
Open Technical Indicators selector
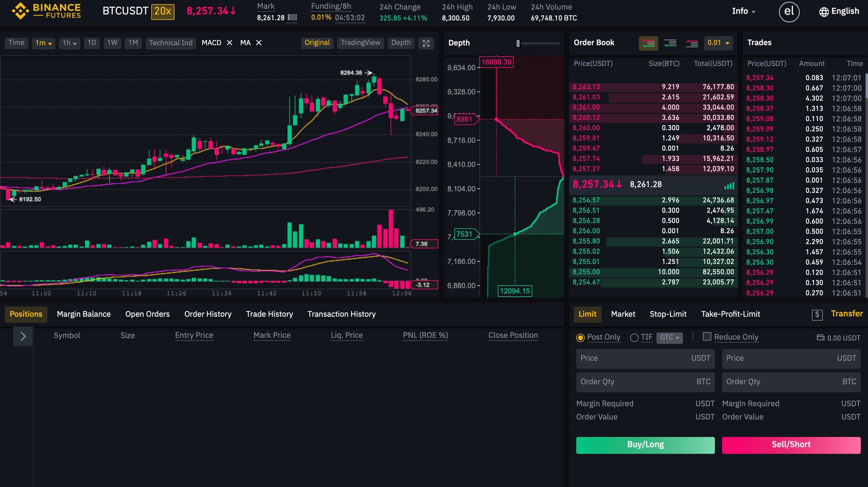[x=171, y=43]
